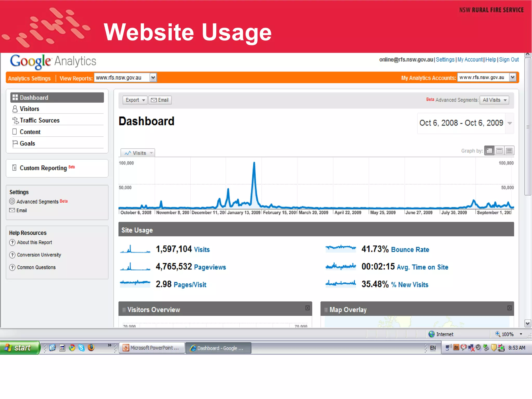Screen dimensions: 532x399
Task: Click the Br tray icon
Action: (456, 347)
